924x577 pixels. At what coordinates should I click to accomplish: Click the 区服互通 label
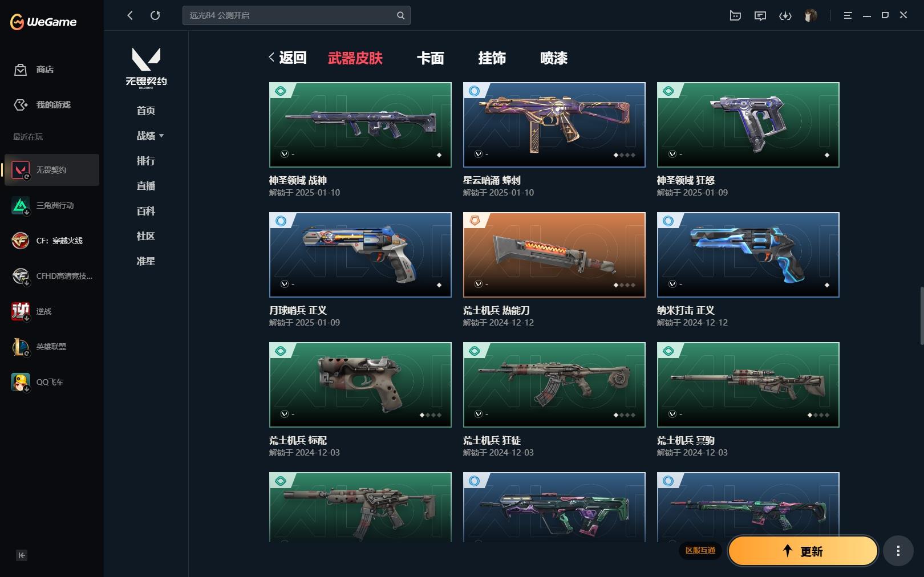click(x=700, y=550)
